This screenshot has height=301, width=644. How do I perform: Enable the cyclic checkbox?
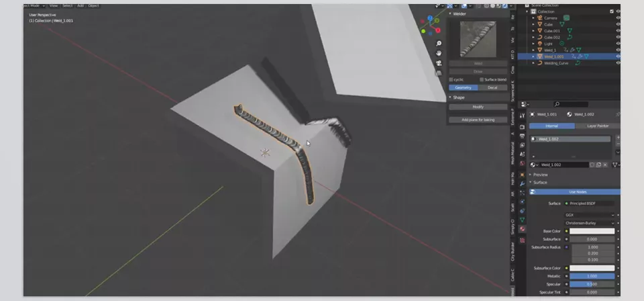[x=451, y=79]
